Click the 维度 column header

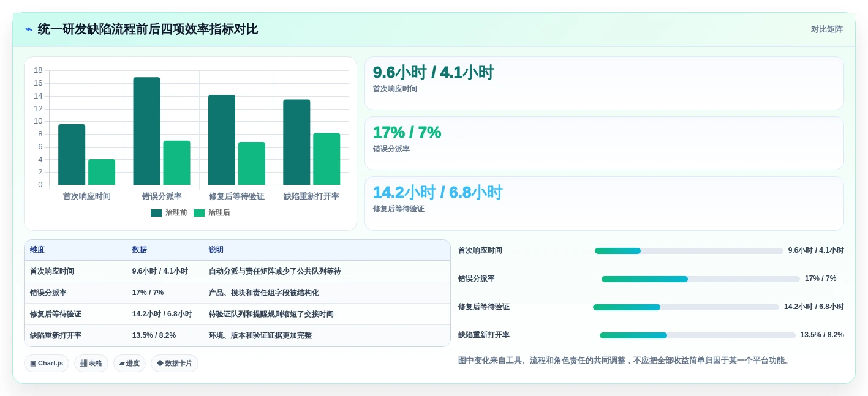click(x=37, y=250)
